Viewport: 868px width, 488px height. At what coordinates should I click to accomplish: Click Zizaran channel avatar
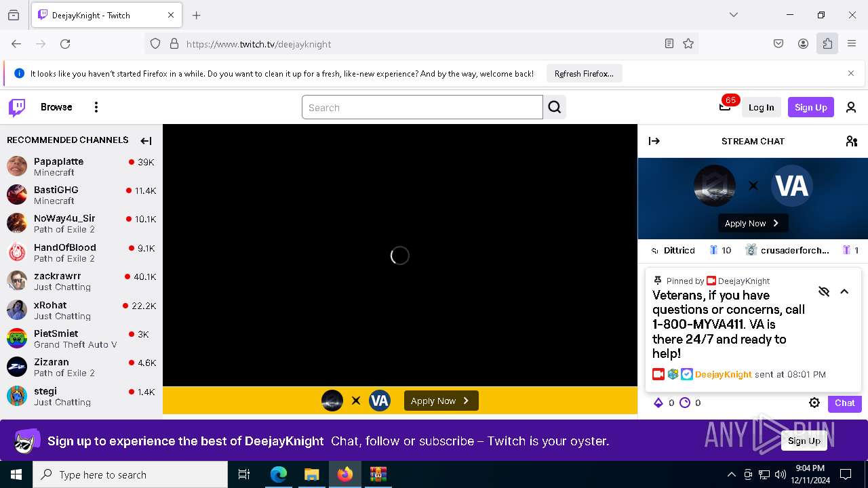[x=17, y=367]
